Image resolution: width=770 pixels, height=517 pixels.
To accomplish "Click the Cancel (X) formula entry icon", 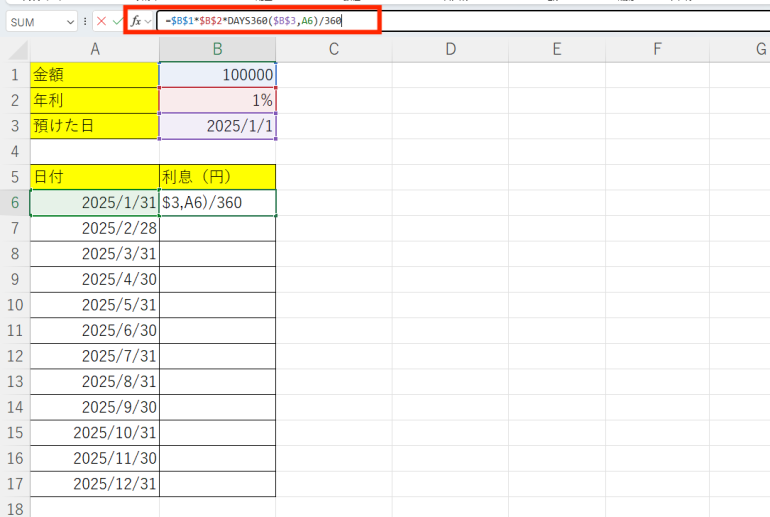I will (102, 21).
